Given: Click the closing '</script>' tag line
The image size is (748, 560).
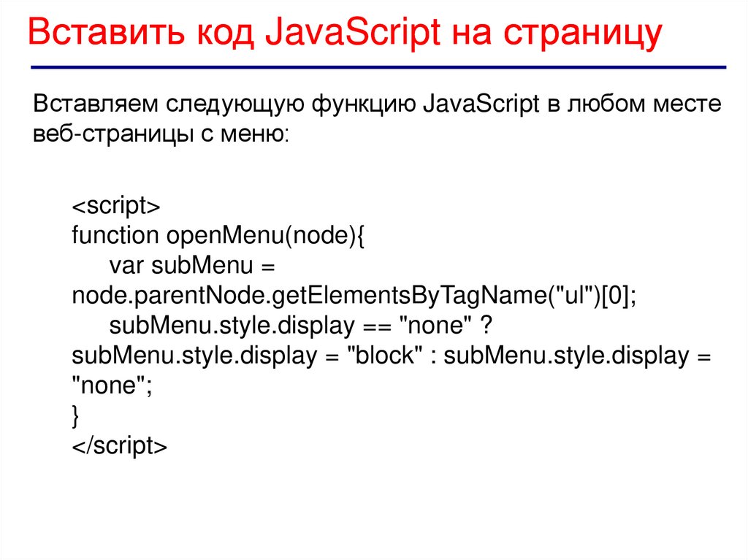Looking at the screenshot, I should pos(119,446).
